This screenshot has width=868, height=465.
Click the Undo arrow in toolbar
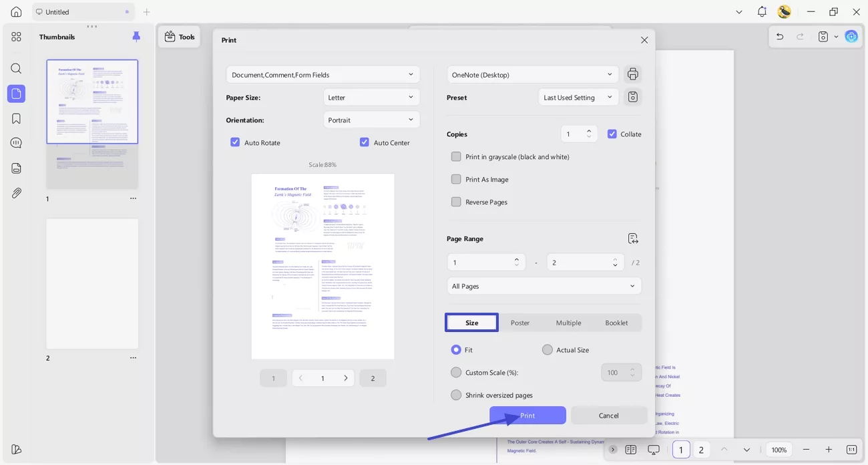(x=780, y=37)
